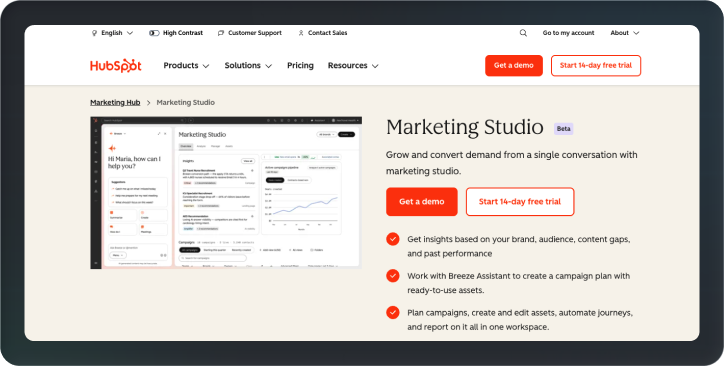Select the Analyze tab in product screenshot
This screenshot has width=724, height=366.
click(x=201, y=146)
